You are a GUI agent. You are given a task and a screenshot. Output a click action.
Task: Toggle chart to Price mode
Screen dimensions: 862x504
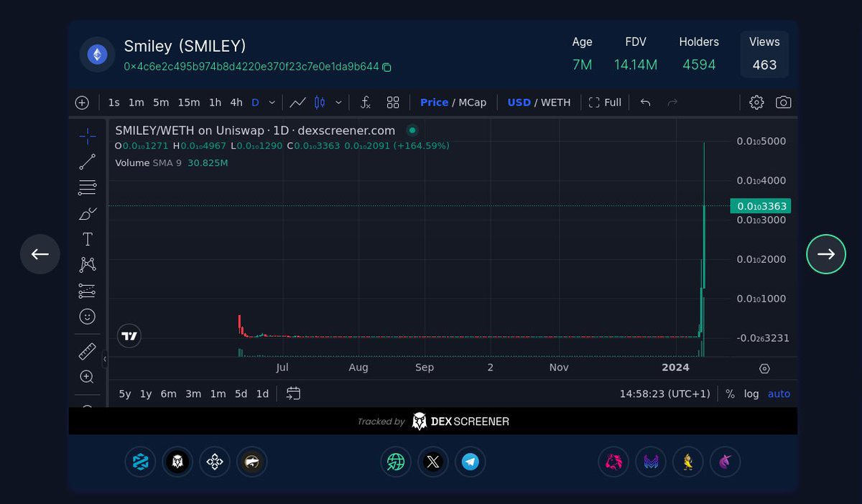pyautogui.click(x=434, y=103)
